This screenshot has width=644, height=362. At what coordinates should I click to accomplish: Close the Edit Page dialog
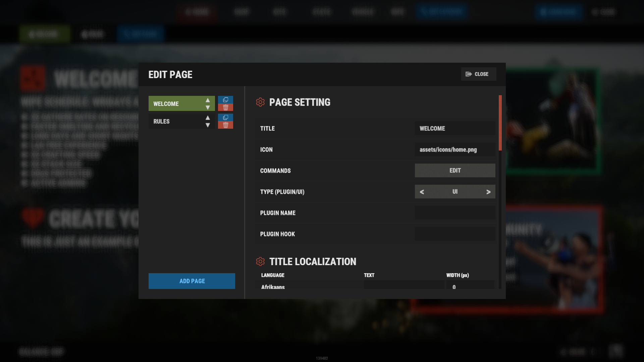coord(478,74)
